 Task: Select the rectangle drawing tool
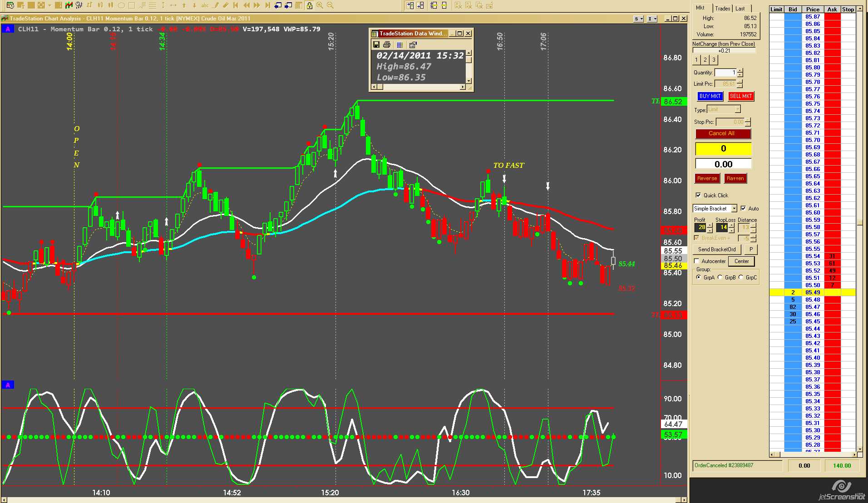tap(132, 5)
